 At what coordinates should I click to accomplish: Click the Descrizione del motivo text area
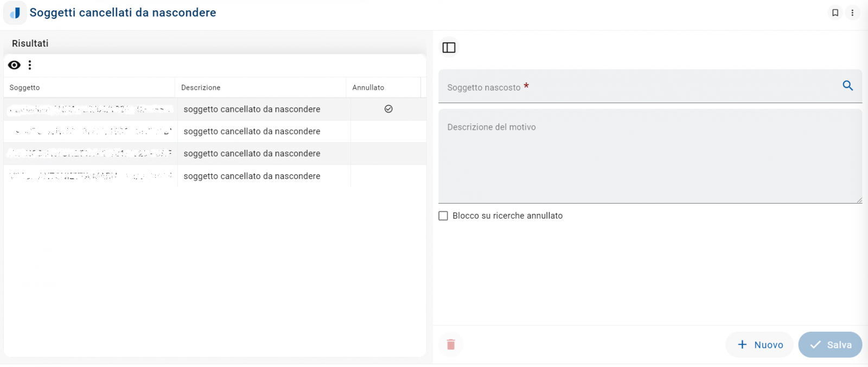click(x=650, y=157)
